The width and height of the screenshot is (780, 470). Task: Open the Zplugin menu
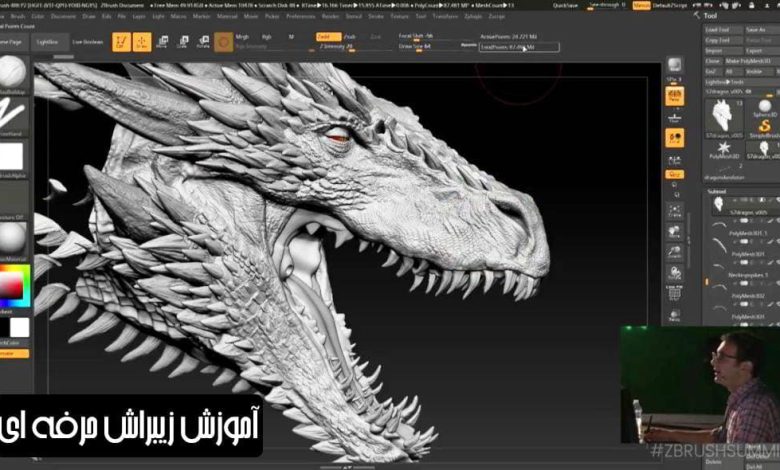click(x=473, y=16)
